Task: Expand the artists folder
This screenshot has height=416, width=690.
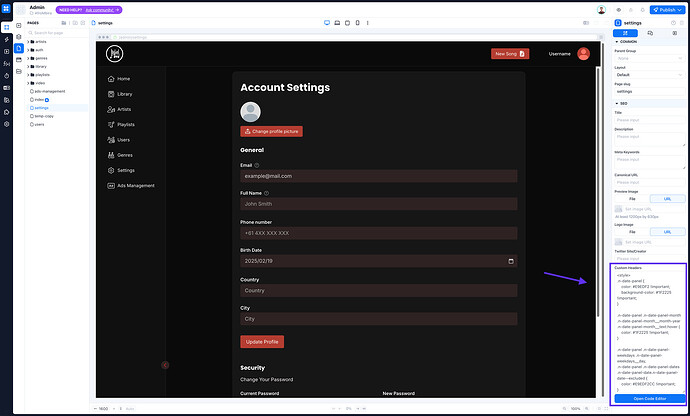Action: (28, 42)
